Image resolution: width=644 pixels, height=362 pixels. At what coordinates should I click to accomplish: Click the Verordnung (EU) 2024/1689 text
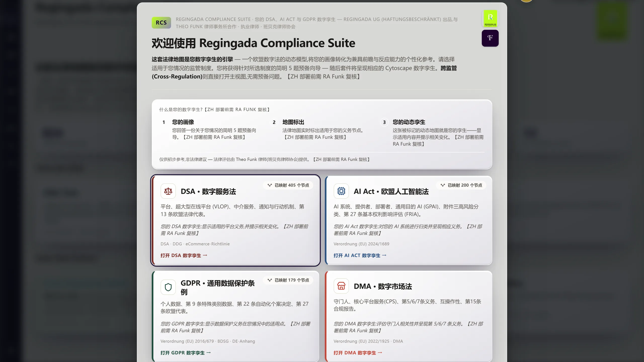361,244
